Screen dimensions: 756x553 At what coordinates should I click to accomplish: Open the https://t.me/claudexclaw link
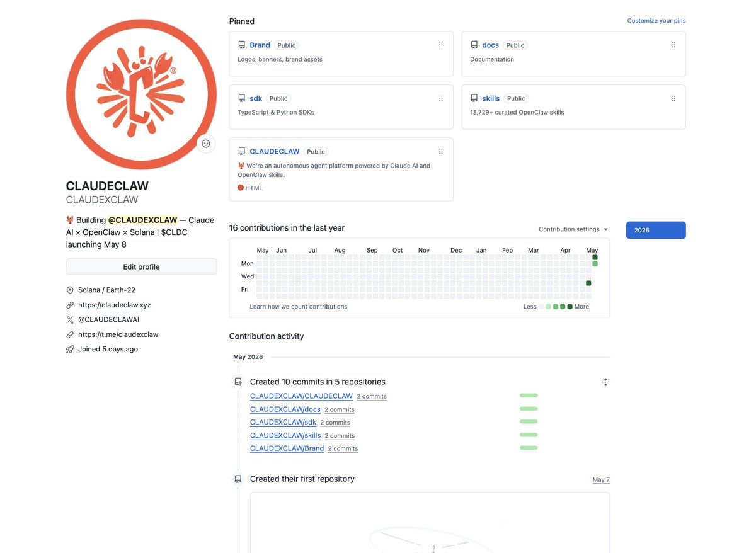point(118,334)
